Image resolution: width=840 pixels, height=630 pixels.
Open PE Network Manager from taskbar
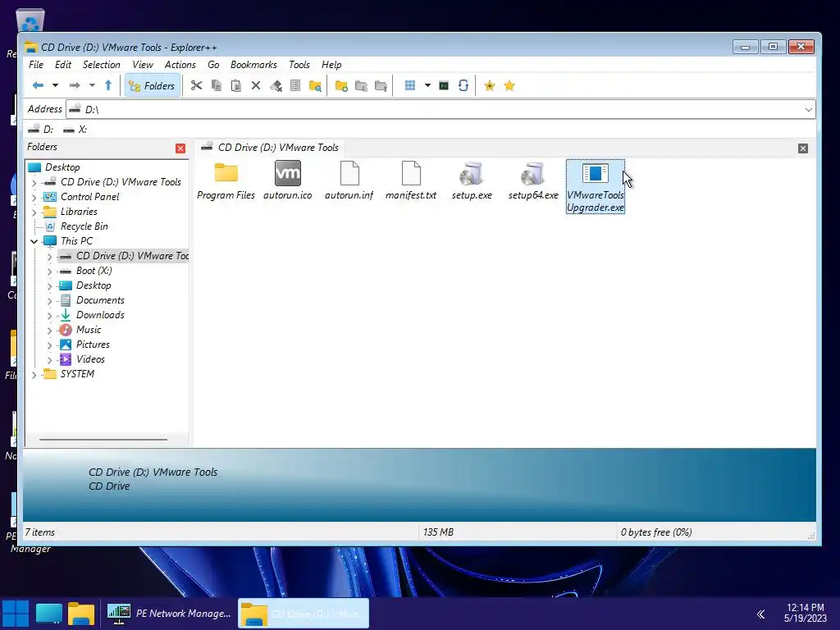170,614
